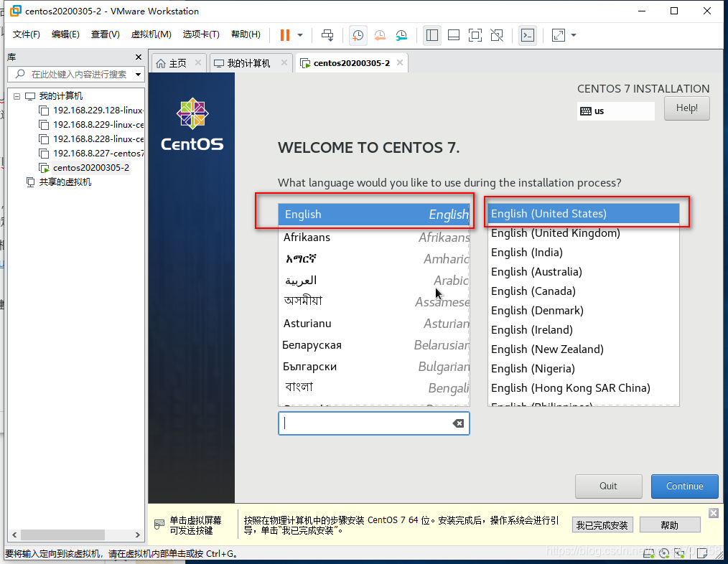
Task: Open the 帮助(H) menu
Action: click(x=246, y=34)
